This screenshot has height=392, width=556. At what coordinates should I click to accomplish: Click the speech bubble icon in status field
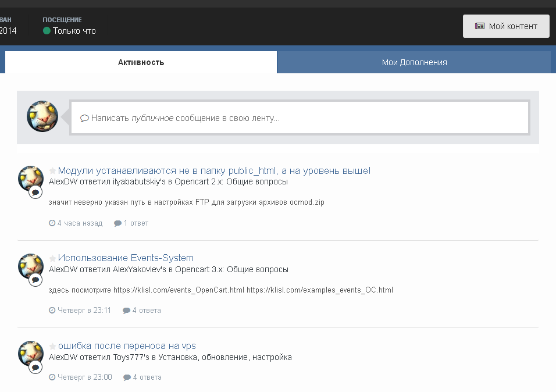pyautogui.click(x=84, y=118)
